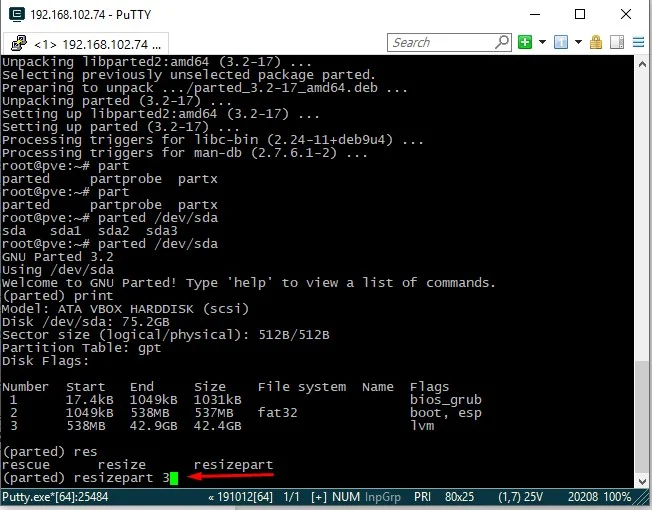Expand the console list dropdown arrow

click(x=578, y=42)
